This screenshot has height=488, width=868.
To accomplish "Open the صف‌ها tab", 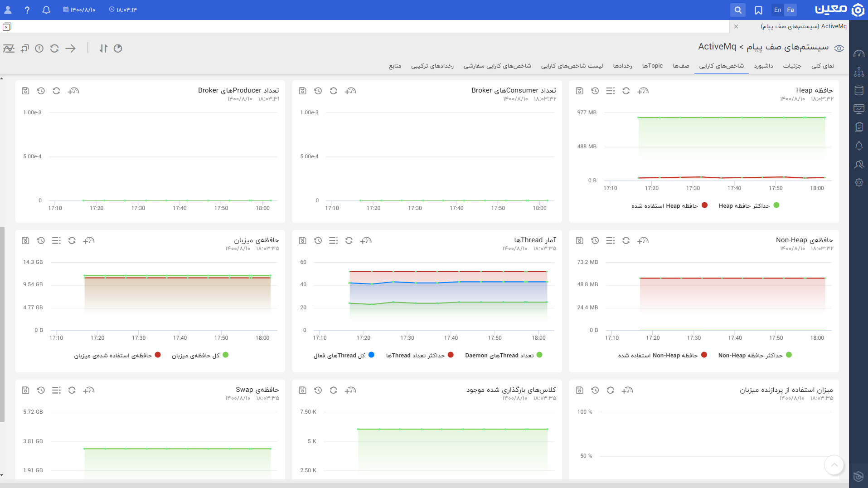I will 681,66.
